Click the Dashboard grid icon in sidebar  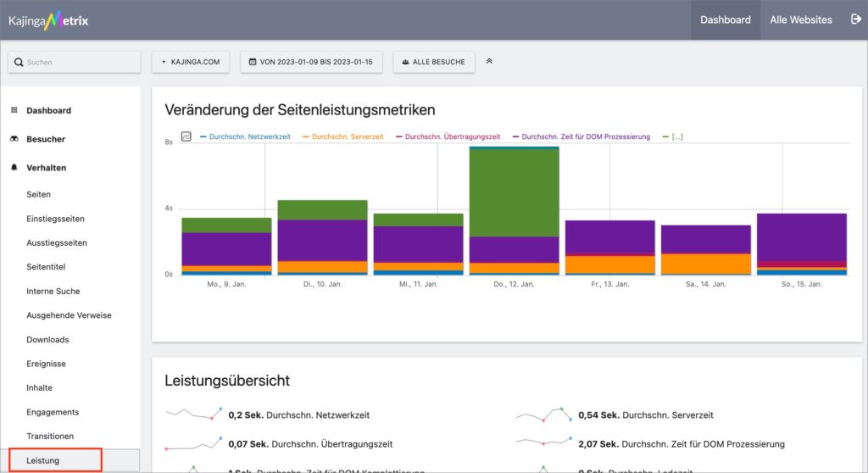pyautogui.click(x=14, y=110)
